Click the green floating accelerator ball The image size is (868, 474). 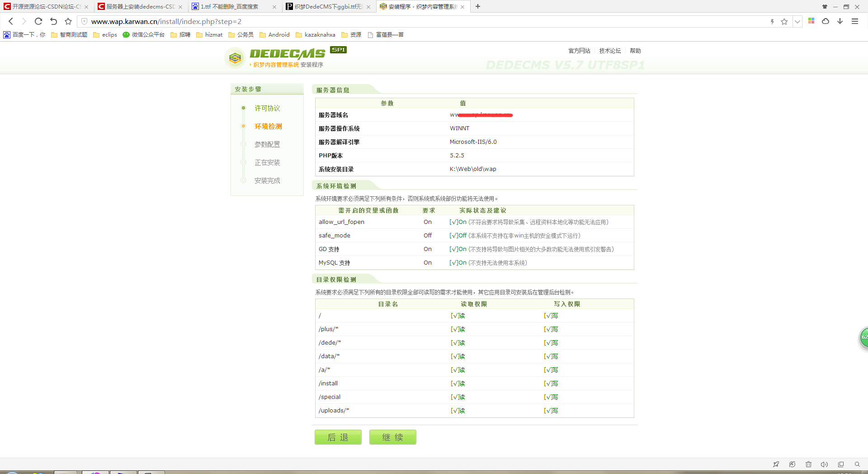point(864,337)
